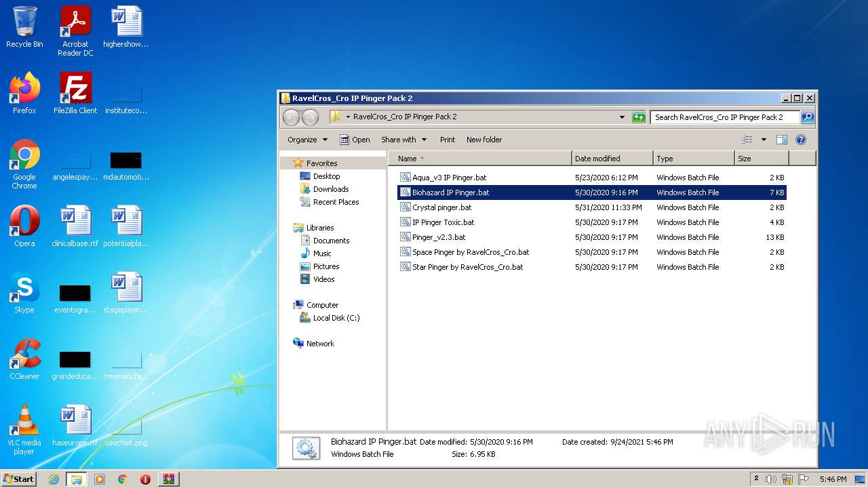Click the Start button
The width and height of the screenshot is (868, 488).
tap(19, 479)
